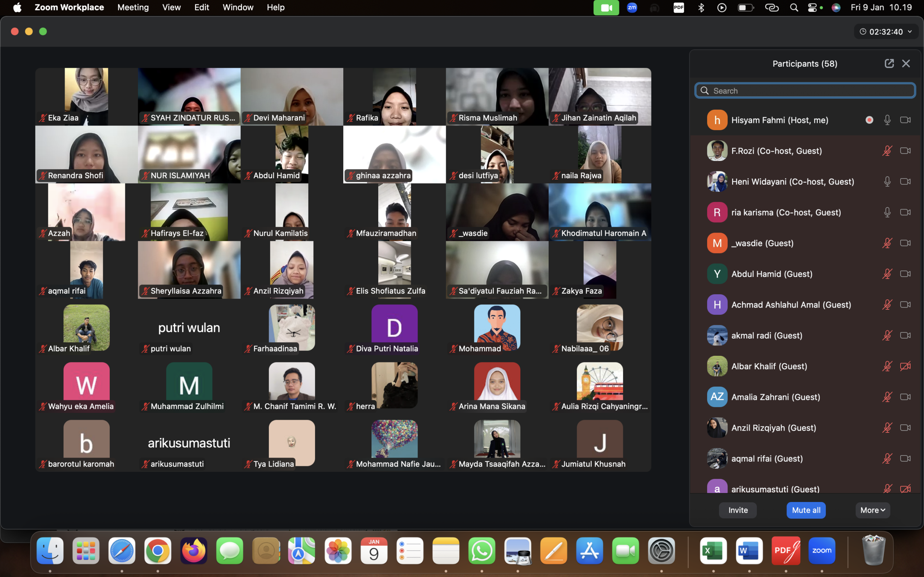Screen dimensions: 924x577
Task: Click the search magnifier in Participants
Action: pyautogui.click(x=705, y=91)
